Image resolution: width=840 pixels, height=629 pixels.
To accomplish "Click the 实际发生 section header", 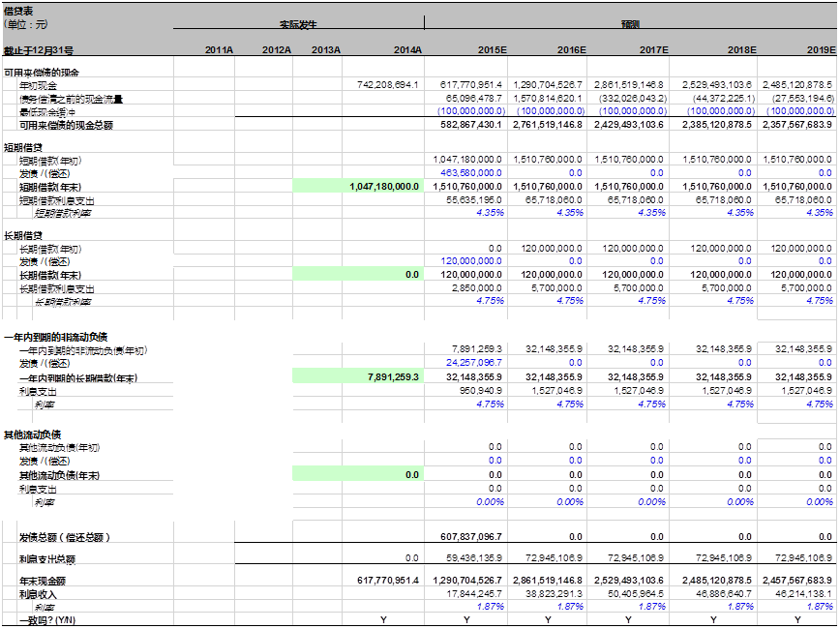I will (x=298, y=24).
